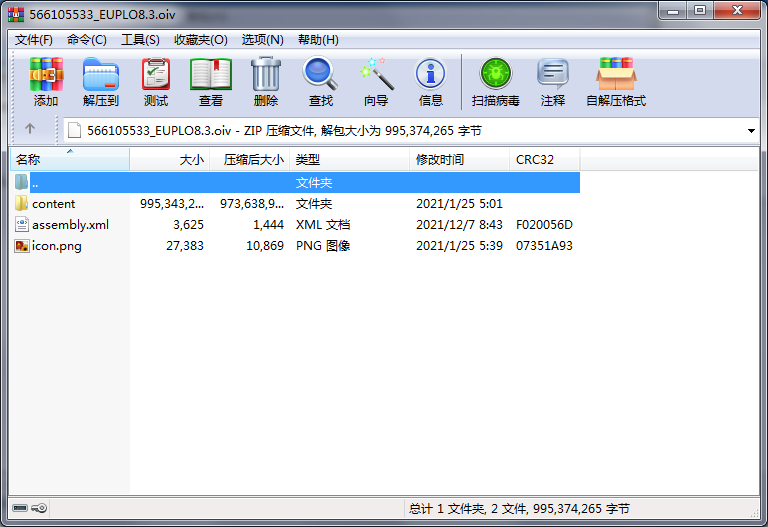
Task: Select the content folder row
Action: pyautogui.click(x=53, y=204)
